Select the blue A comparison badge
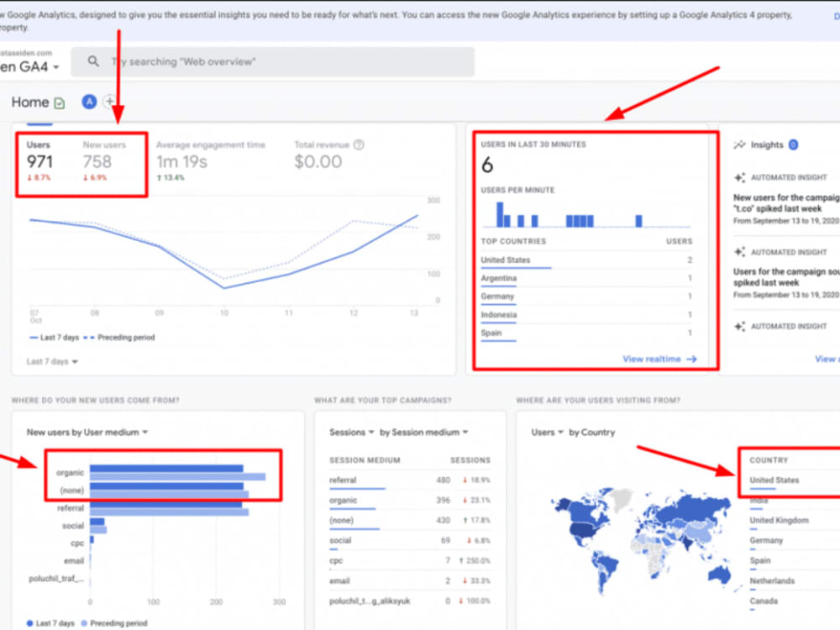The width and height of the screenshot is (840, 630). point(89,102)
